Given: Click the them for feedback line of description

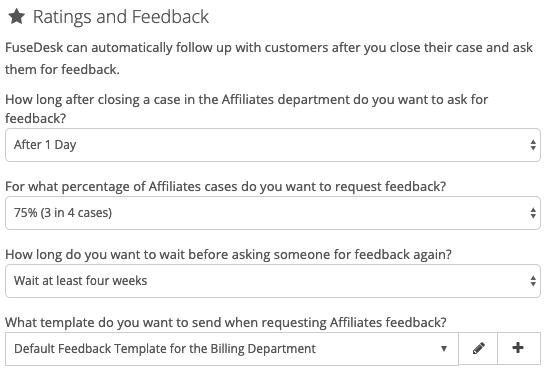Looking at the screenshot, I should [x=62, y=69].
